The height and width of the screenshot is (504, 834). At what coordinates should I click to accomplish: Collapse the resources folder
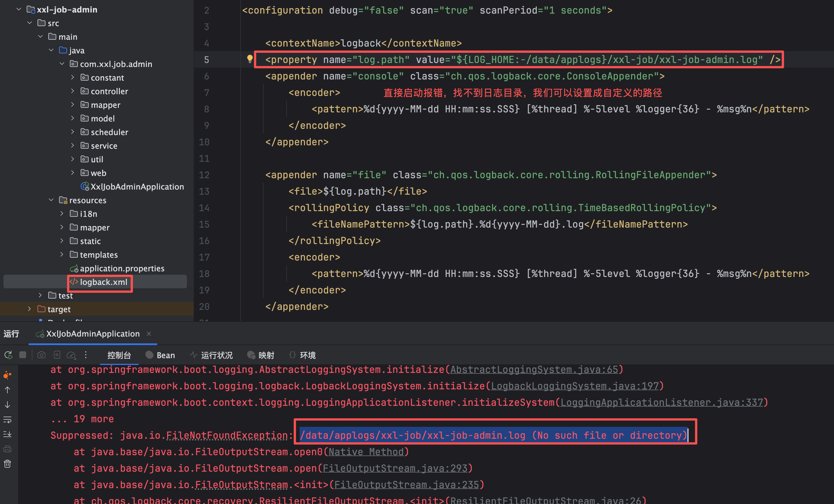(51, 200)
